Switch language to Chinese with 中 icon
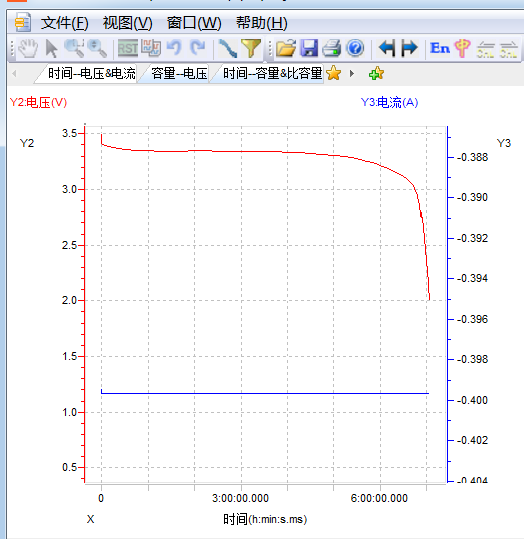524x539 pixels. pyautogui.click(x=462, y=48)
